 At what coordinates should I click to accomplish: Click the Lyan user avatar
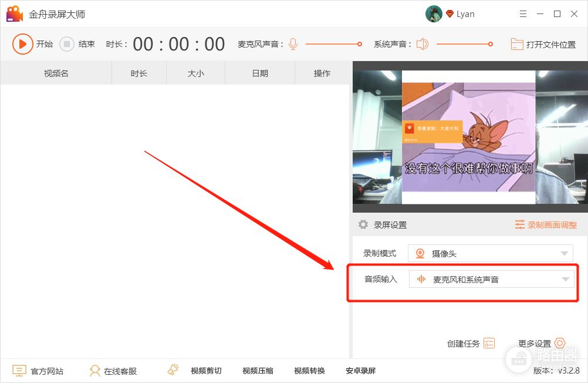coord(434,14)
